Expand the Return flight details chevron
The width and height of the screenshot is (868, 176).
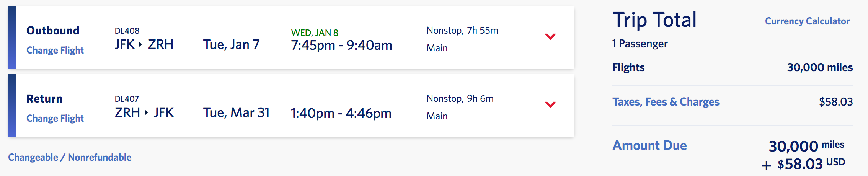click(550, 104)
